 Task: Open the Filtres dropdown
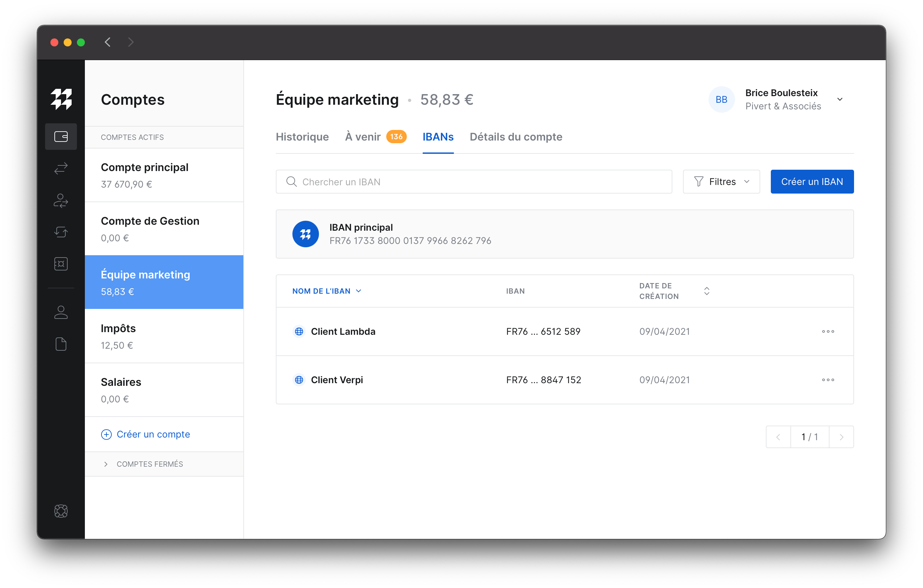point(721,181)
